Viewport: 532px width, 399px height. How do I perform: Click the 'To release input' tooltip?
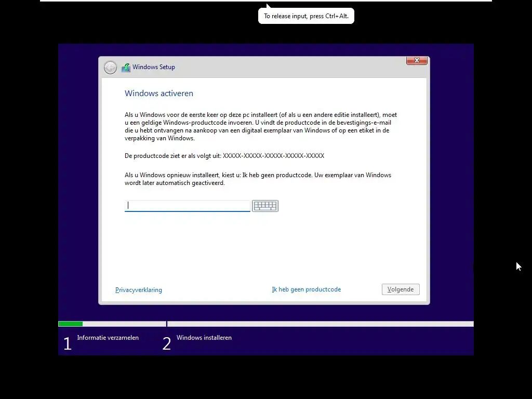(x=306, y=16)
